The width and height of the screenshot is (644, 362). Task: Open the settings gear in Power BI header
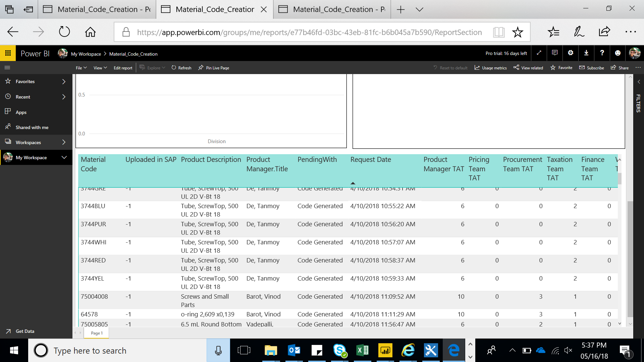[571, 53]
